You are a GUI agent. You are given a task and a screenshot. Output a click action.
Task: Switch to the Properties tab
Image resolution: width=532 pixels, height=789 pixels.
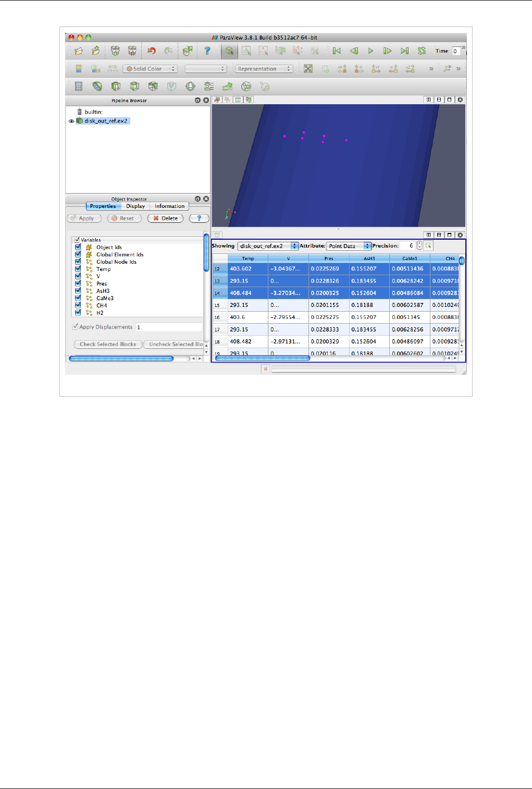103,206
